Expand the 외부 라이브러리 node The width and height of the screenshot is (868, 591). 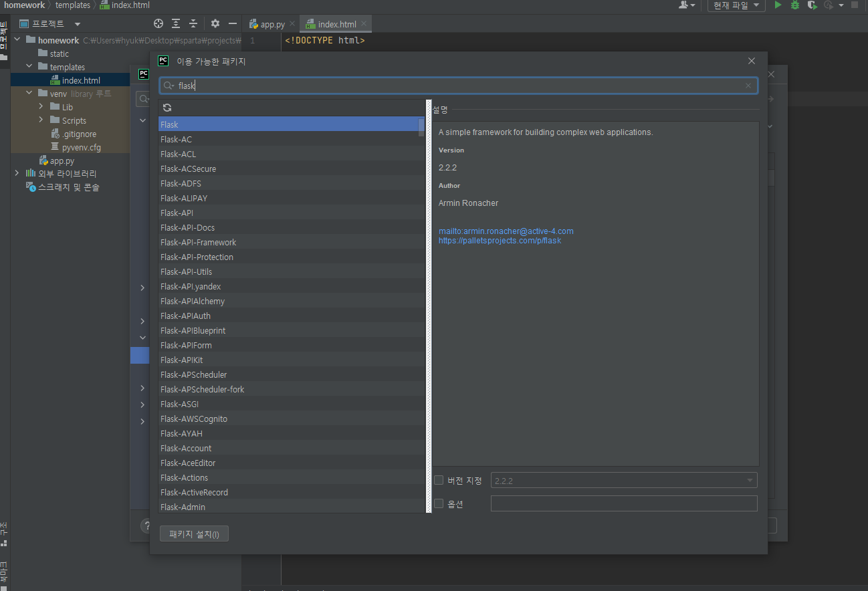[x=17, y=173]
